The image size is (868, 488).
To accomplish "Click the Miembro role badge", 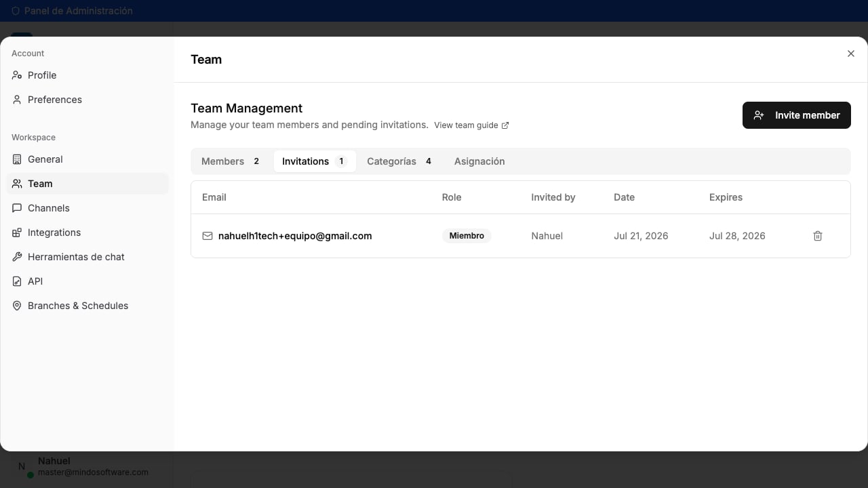I will (467, 236).
